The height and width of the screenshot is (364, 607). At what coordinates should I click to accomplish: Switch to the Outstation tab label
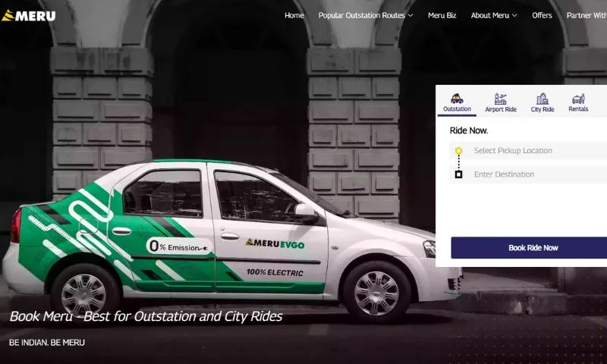point(457,109)
